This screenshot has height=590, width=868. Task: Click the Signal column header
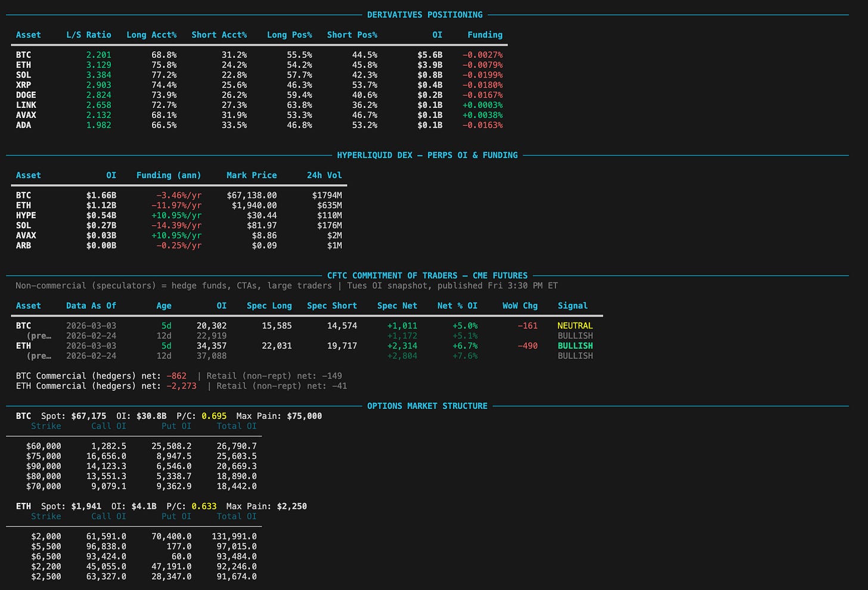pos(573,306)
